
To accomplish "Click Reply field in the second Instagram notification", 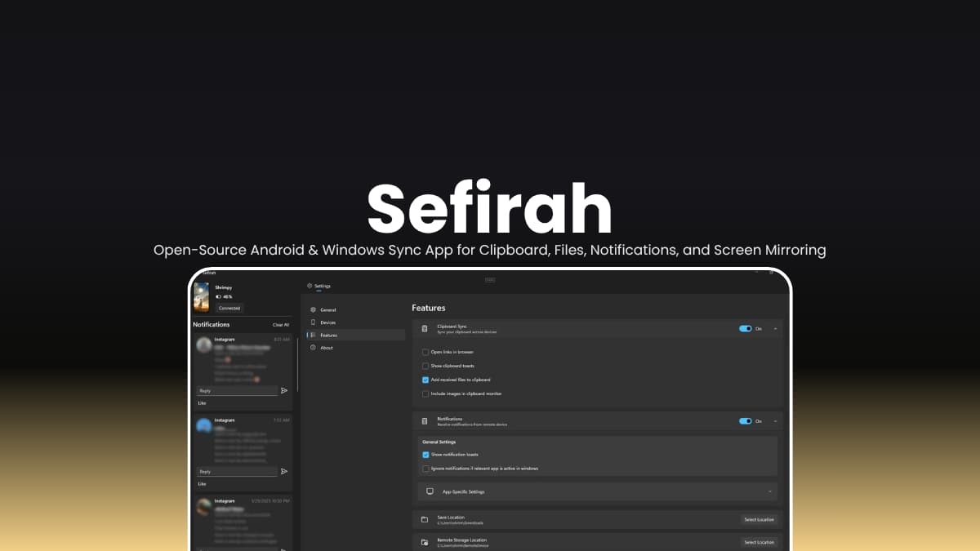I will [238, 471].
